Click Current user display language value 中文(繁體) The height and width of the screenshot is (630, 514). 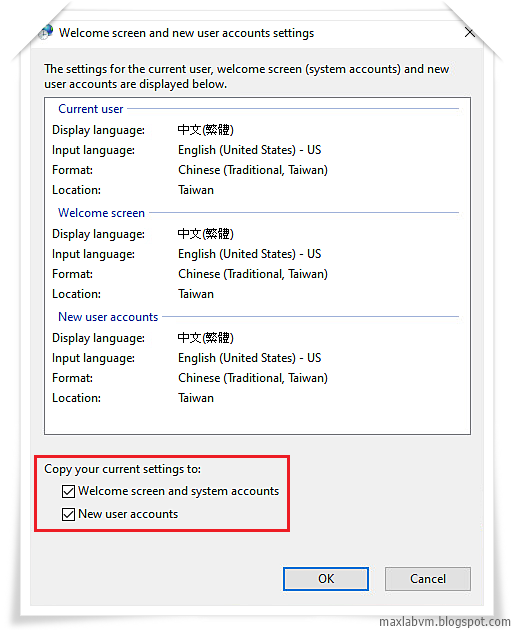coord(205,129)
